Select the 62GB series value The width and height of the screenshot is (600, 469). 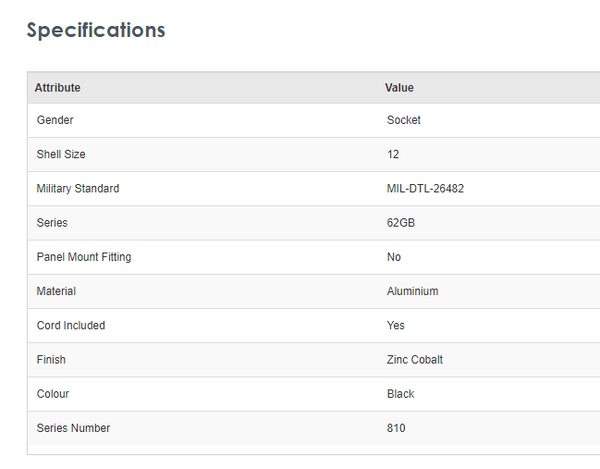401,223
